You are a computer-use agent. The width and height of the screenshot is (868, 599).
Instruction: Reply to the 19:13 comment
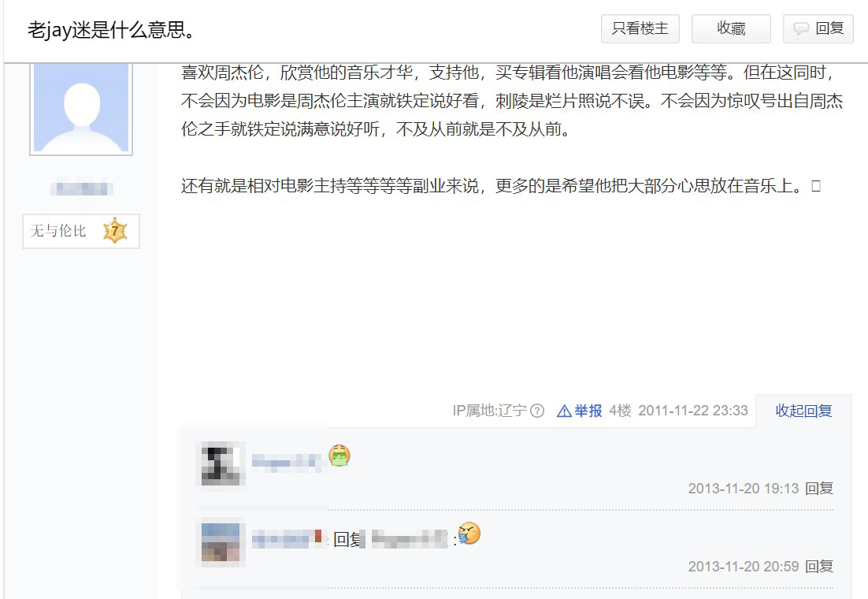click(x=819, y=488)
